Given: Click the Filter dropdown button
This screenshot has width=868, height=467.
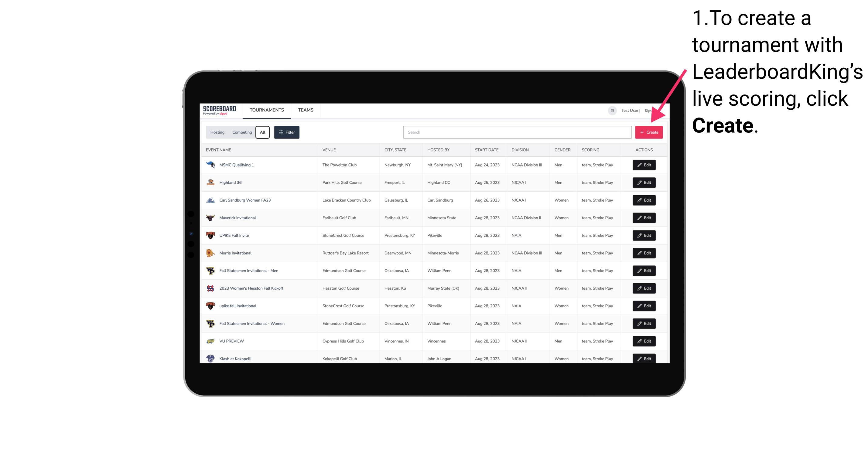Looking at the screenshot, I should click(286, 132).
